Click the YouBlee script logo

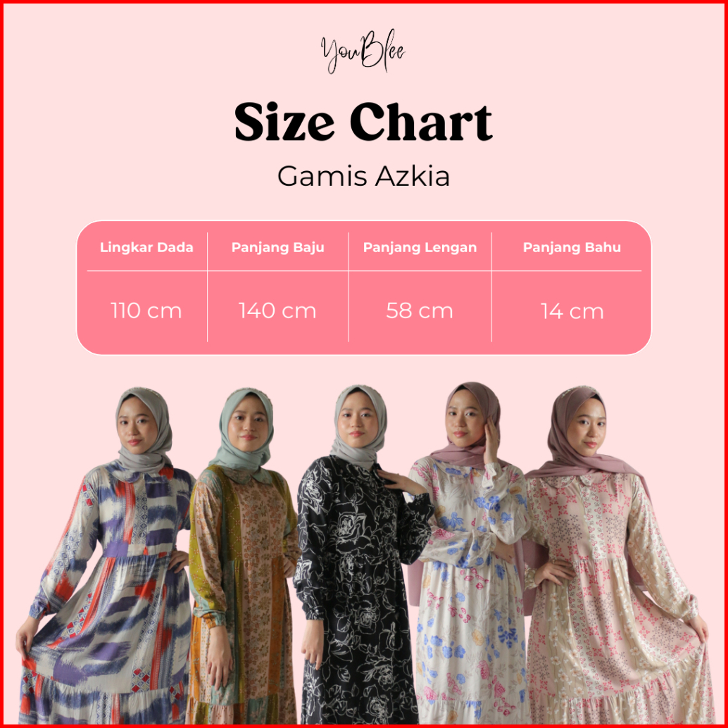tap(363, 51)
